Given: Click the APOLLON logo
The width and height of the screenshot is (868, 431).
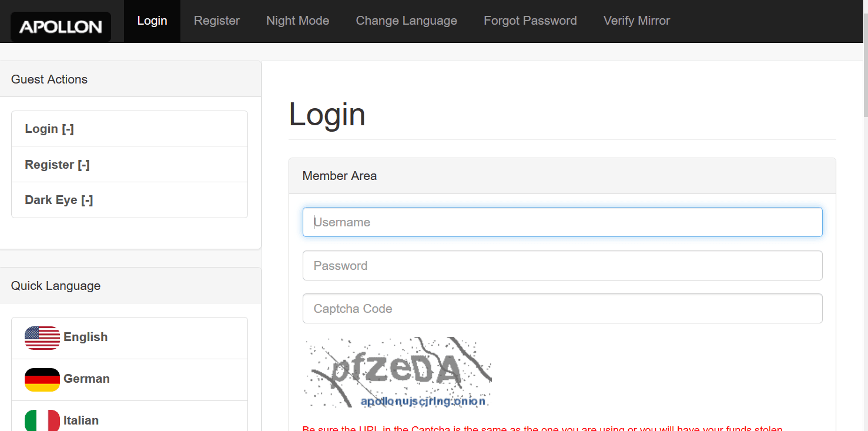Looking at the screenshot, I should tap(61, 26).
